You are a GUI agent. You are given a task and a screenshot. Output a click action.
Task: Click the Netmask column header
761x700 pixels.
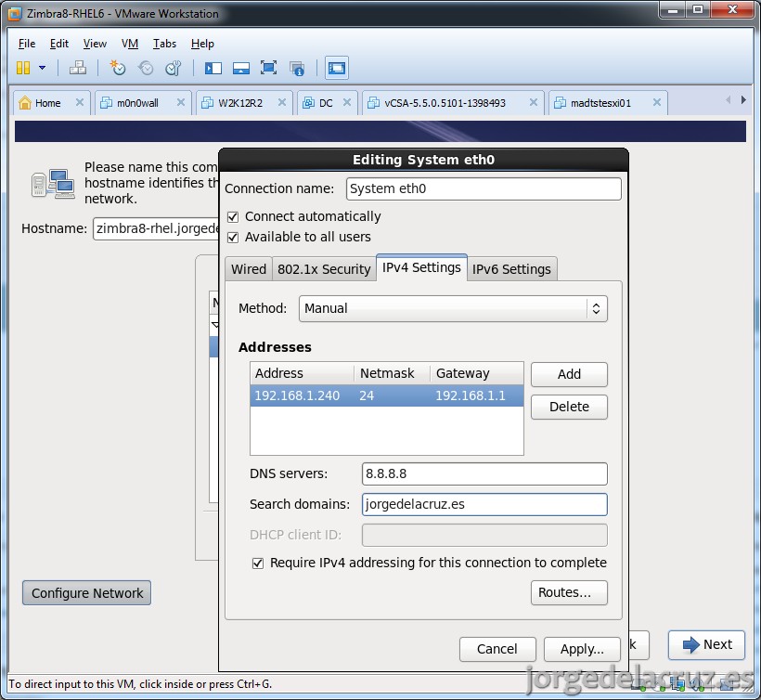point(393,373)
